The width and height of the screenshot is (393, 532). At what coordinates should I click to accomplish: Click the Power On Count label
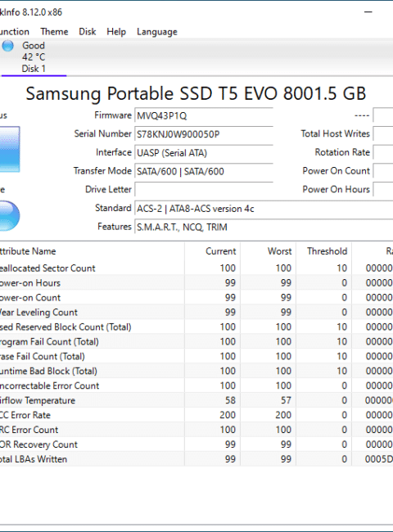(x=337, y=171)
